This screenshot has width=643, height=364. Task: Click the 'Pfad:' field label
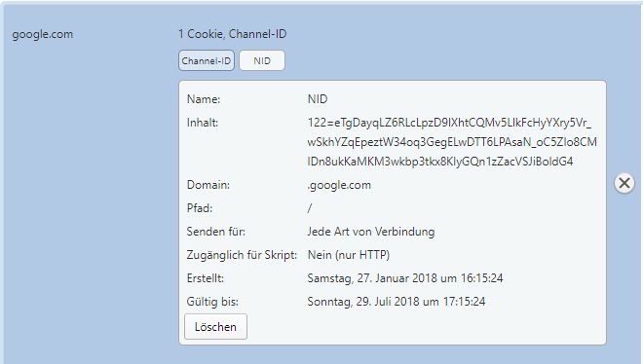[x=200, y=208]
